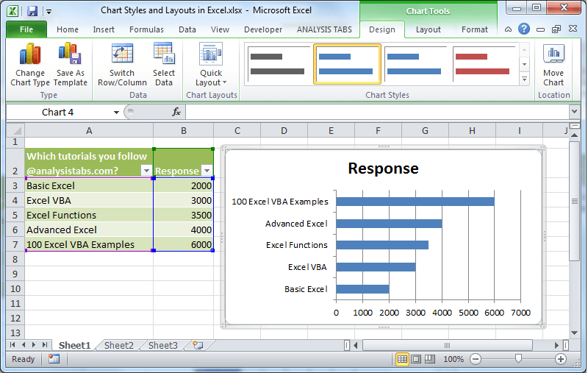Image resolution: width=588 pixels, height=373 pixels.
Task: Open the View ribbon tab
Action: [x=220, y=29]
